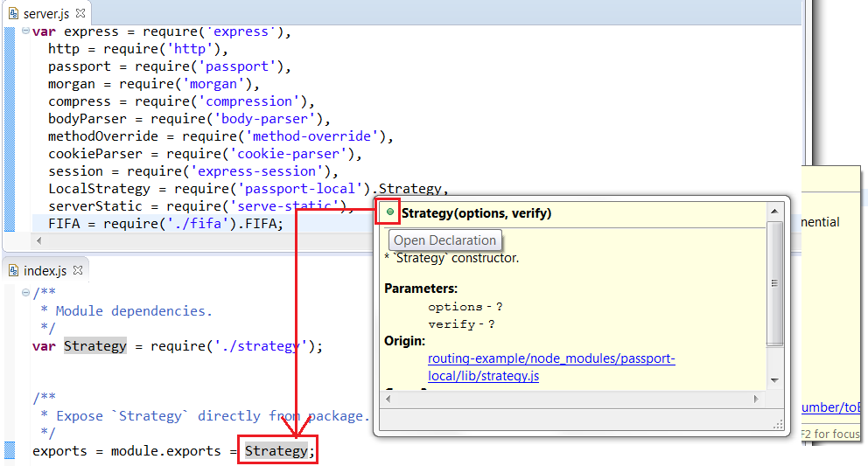Click popup horizontal scrollbar right arrow
This screenshot has height=466, width=868.
click(758, 399)
